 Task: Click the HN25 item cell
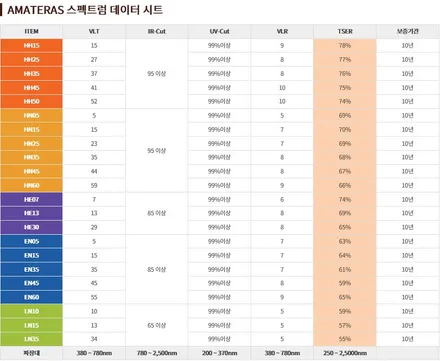(31, 144)
